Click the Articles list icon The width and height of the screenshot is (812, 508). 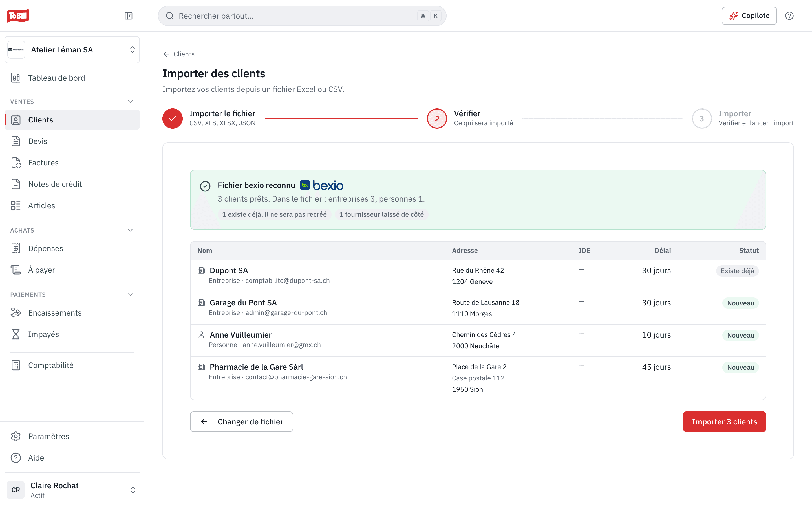(16, 206)
